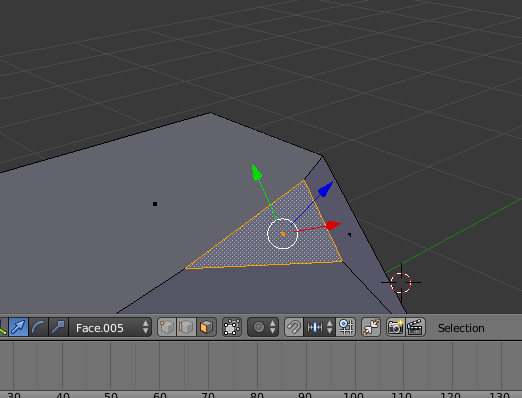
Task: Toggle the magnet snap icon
Action: click(x=294, y=327)
